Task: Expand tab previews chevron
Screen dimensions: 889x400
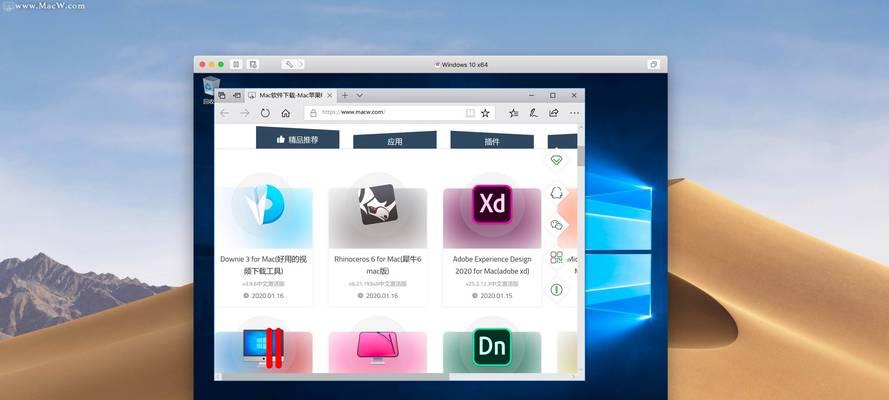Action: tap(359, 95)
